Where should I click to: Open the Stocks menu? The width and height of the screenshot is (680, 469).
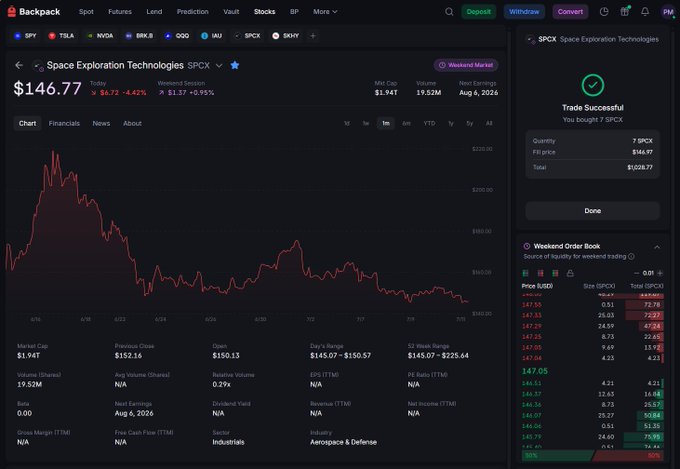click(x=265, y=12)
